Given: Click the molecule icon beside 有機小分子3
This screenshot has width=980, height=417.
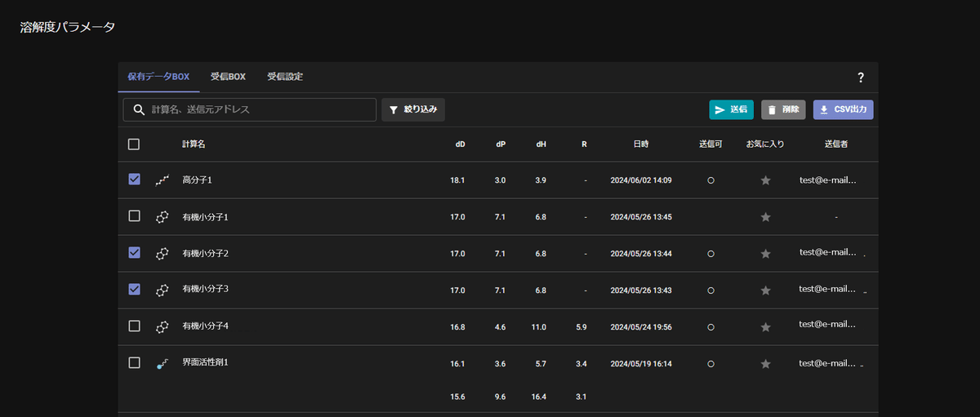Looking at the screenshot, I should coord(163,290).
